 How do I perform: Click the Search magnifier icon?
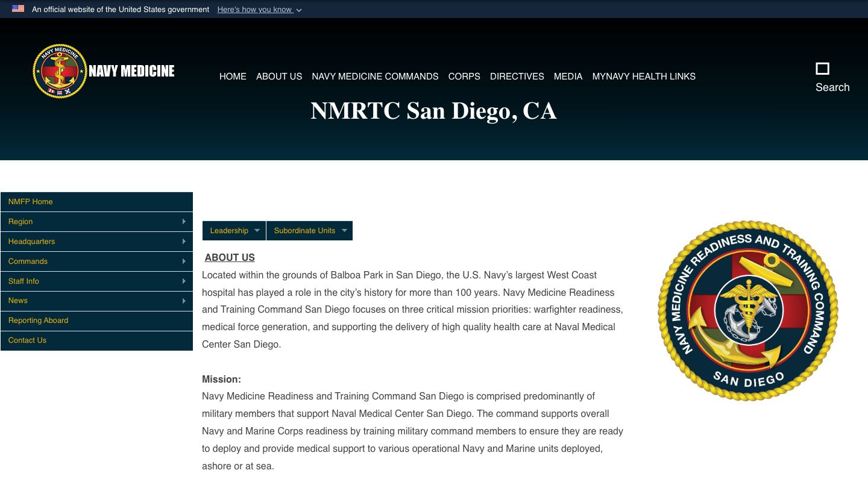pos(823,69)
